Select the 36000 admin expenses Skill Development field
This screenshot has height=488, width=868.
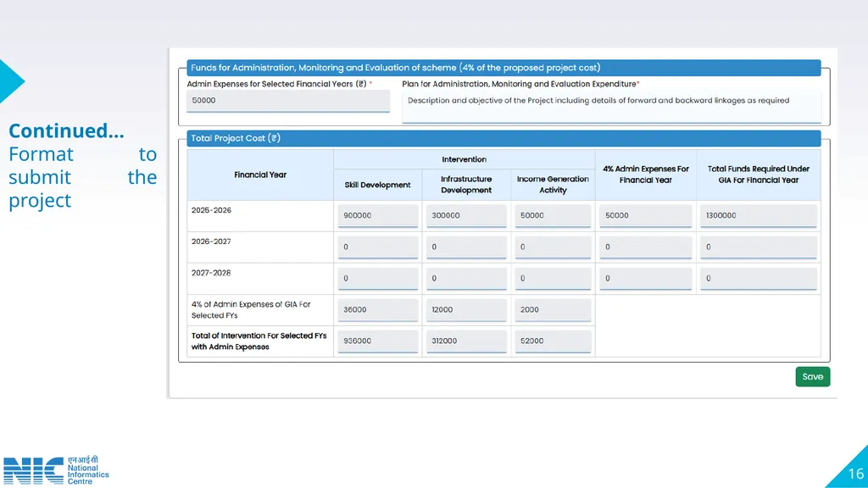377,310
